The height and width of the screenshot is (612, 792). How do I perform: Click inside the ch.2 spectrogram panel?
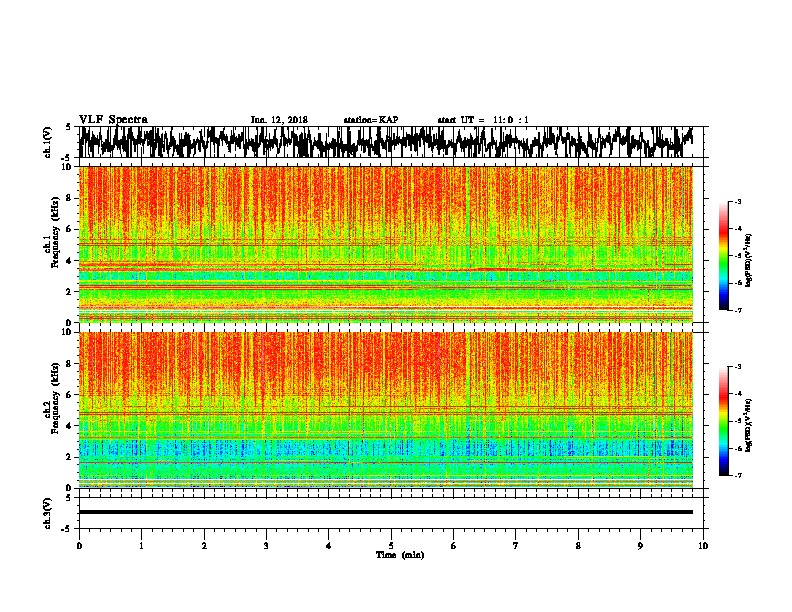385,410
